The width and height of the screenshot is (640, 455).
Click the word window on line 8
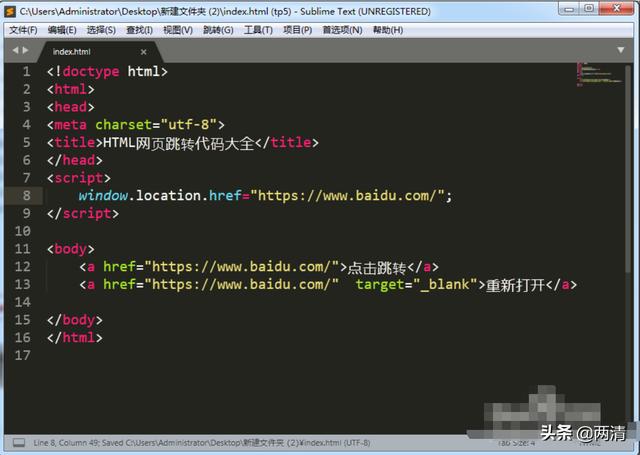(103, 195)
